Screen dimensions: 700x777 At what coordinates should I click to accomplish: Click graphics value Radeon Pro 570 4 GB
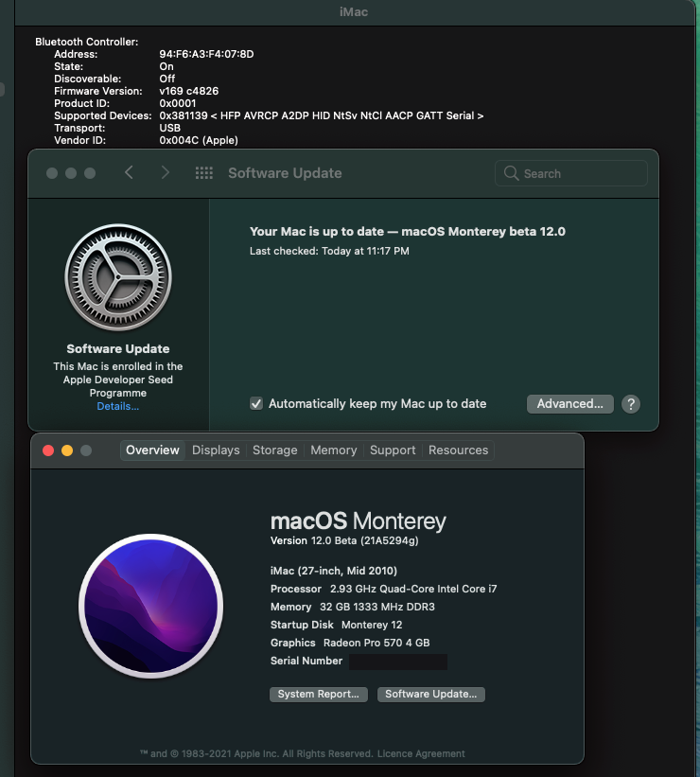(x=376, y=643)
